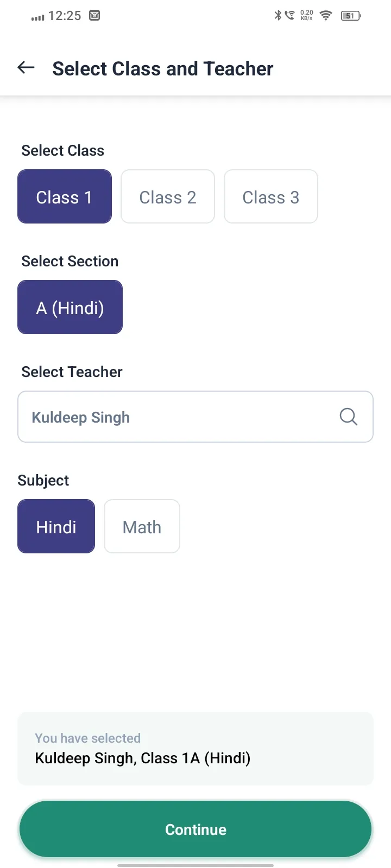The height and width of the screenshot is (868, 391).
Task: Choose Class 2 option
Action: (168, 196)
